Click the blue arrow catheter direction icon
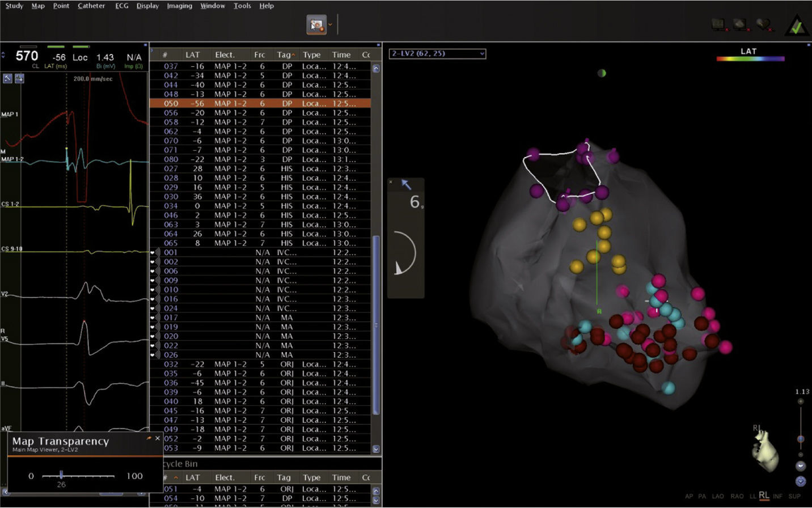The width and height of the screenshot is (812, 508). (x=406, y=184)
